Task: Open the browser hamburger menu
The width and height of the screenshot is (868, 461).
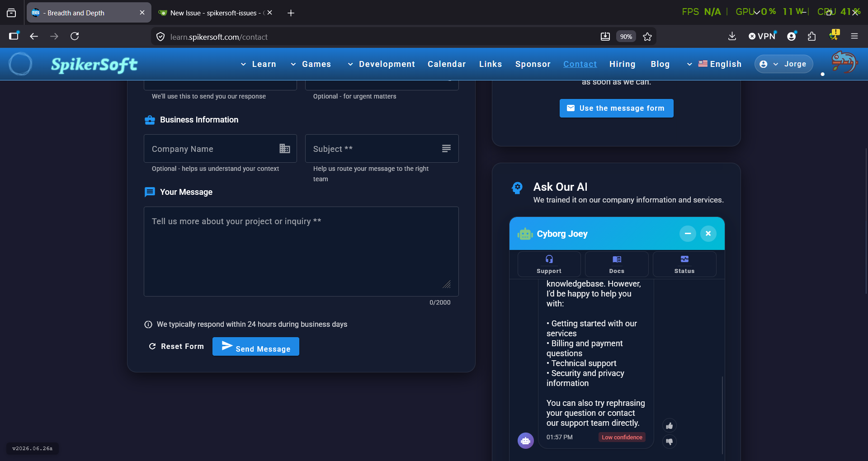Action: [x=854, y=36]
